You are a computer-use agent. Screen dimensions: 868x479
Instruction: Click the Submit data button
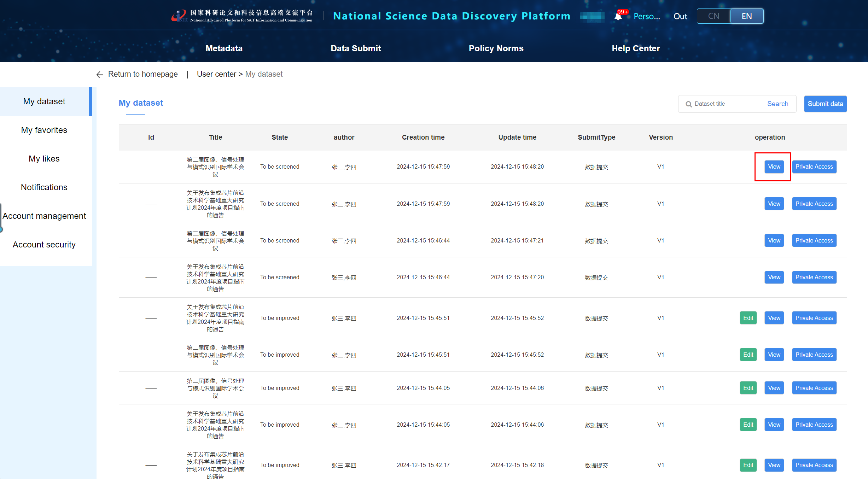tap(825, 104)
